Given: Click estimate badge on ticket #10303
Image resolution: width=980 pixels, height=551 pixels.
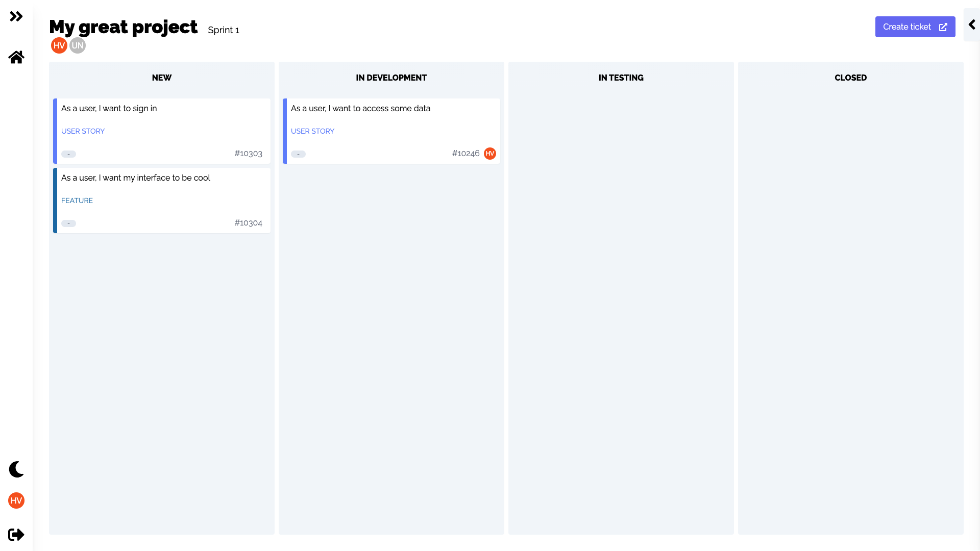Looking at the screenshot, I should [68, 154].
